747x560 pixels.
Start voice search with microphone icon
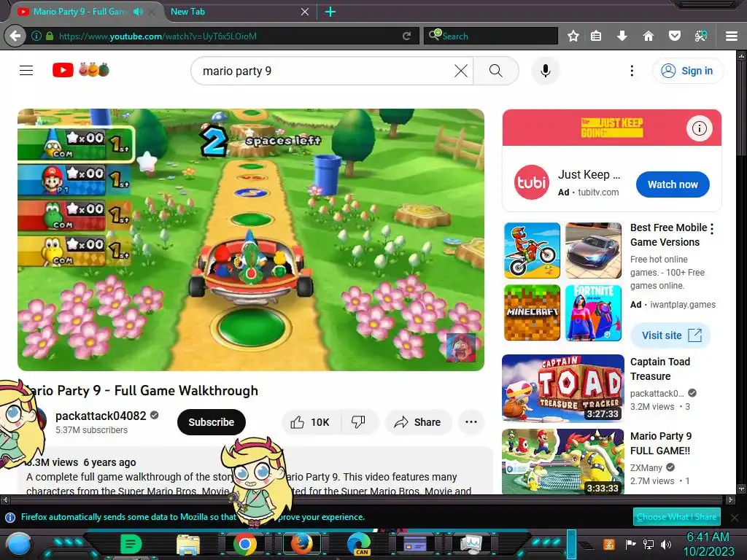(x=546, y=71)
